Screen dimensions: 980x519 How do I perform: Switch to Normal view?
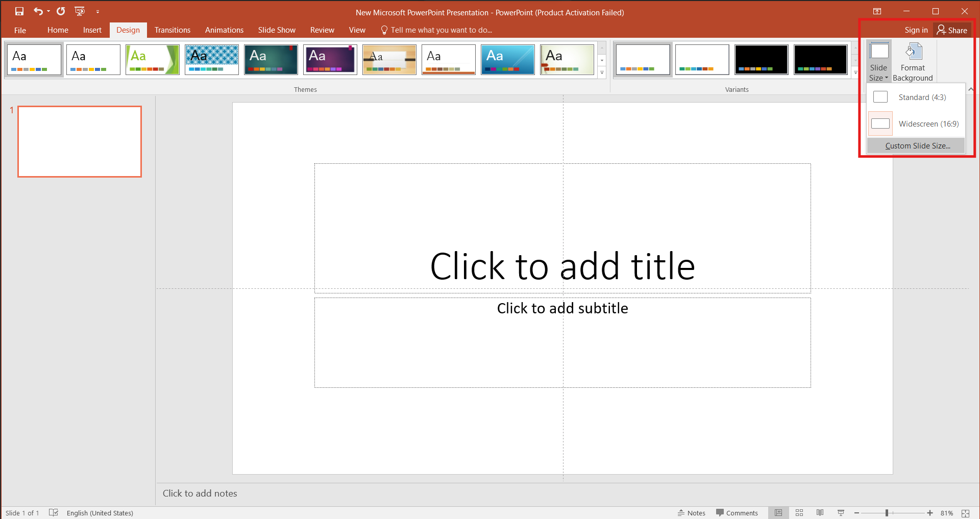point(778,513)
